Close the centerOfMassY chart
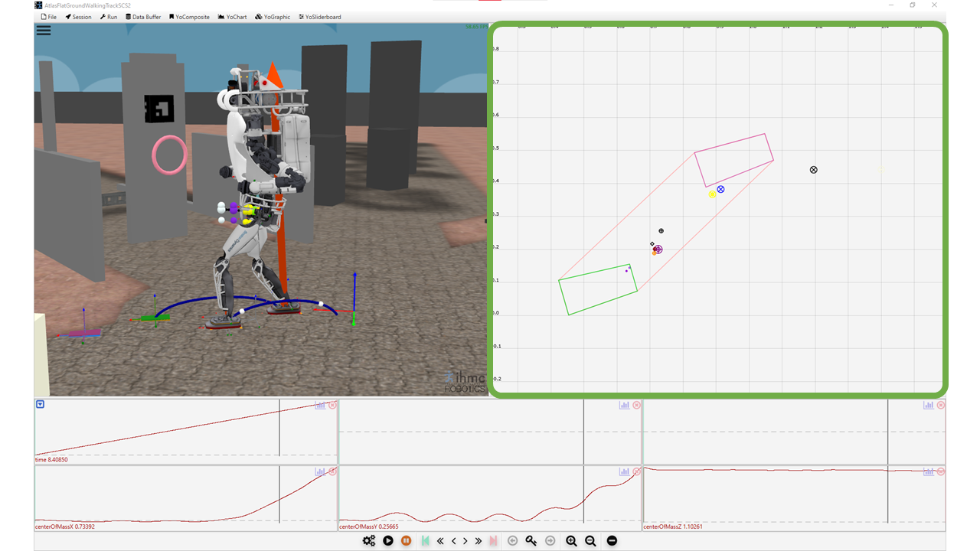The width and height of the screenshot is (980, 551). (636, 471)
